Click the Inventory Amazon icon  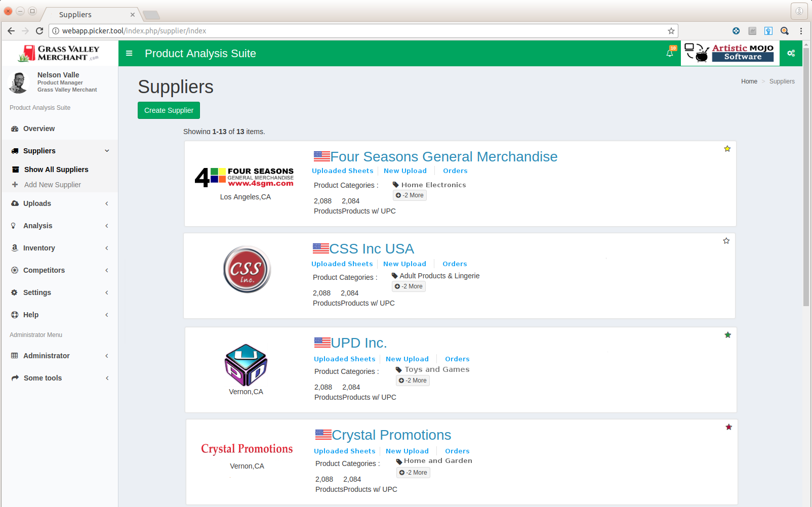[15, 248]
